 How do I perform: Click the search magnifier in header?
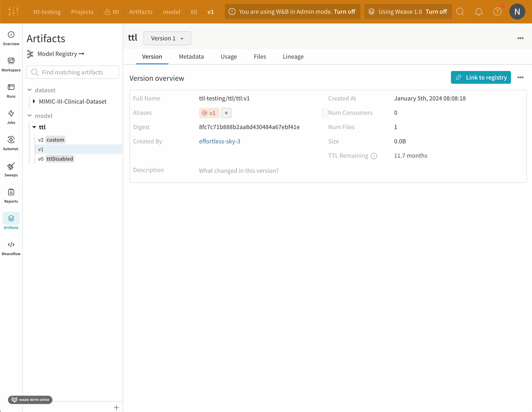click(460, 12)
